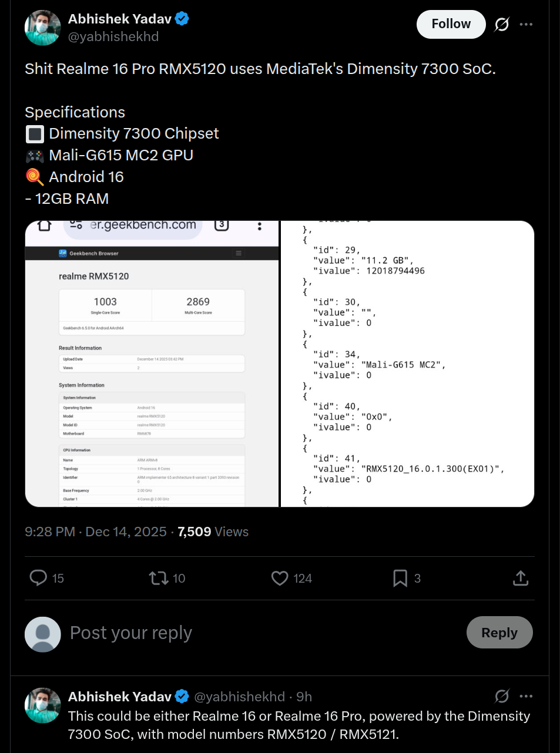Open the more options menu on the reply tweet
This screenshot has width=560, height=753.
click(x=526, y=696)
